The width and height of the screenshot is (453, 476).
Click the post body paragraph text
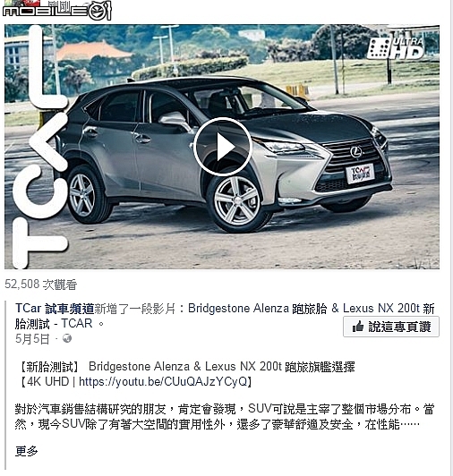pyautogui.click(x=225, y=417)
